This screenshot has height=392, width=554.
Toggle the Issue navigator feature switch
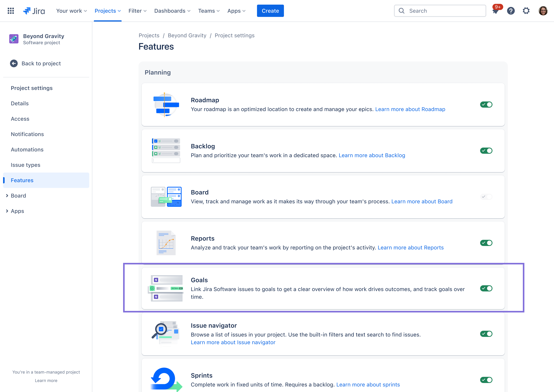click(486, 334)
